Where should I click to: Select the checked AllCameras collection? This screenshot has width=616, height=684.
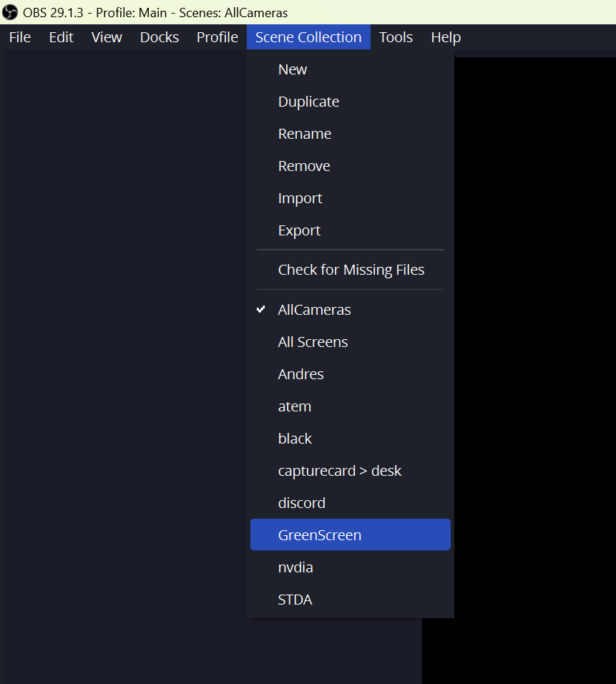point(351,310)
